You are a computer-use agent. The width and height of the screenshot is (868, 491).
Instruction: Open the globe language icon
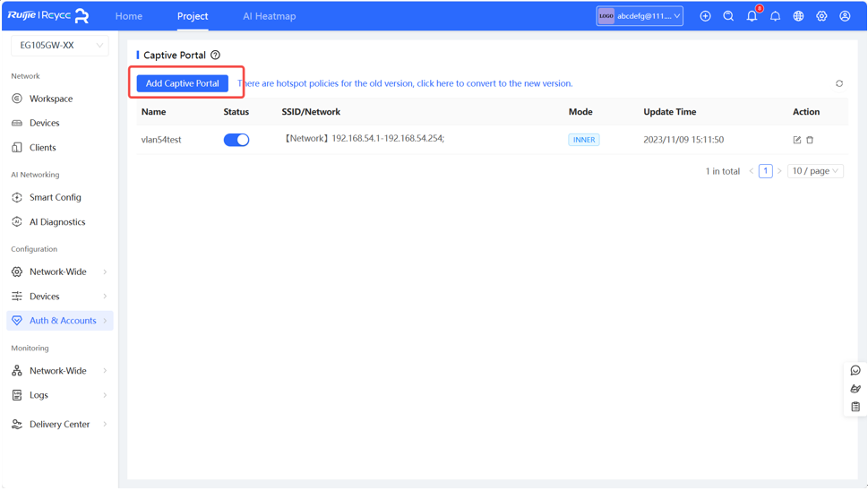(x=798, y=16)
